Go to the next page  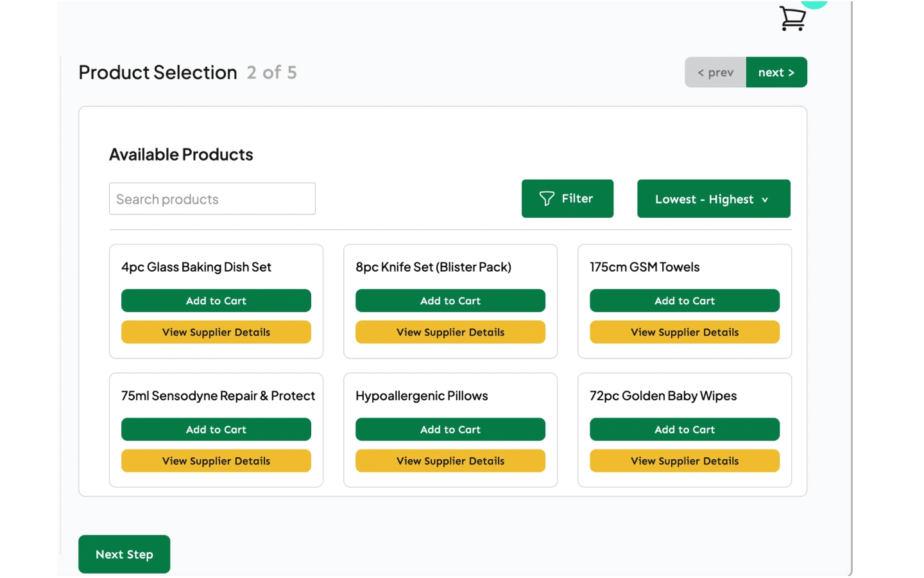[x=776, y=73]
